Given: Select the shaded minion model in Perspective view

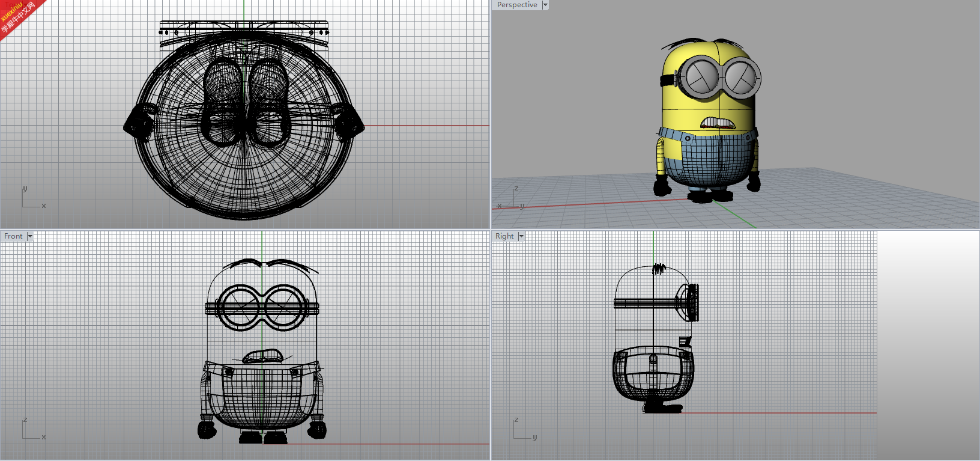Looking at the screenshot, I should [x=708, y=120].
